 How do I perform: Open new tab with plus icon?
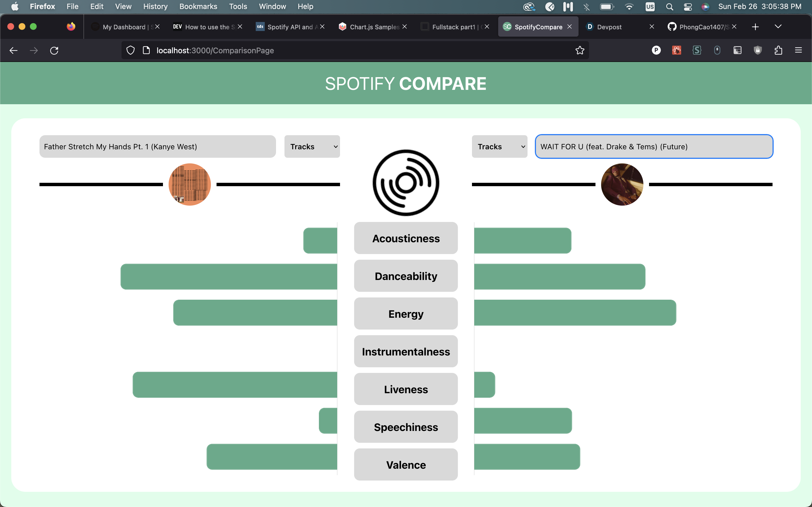[x=755, y=27]
